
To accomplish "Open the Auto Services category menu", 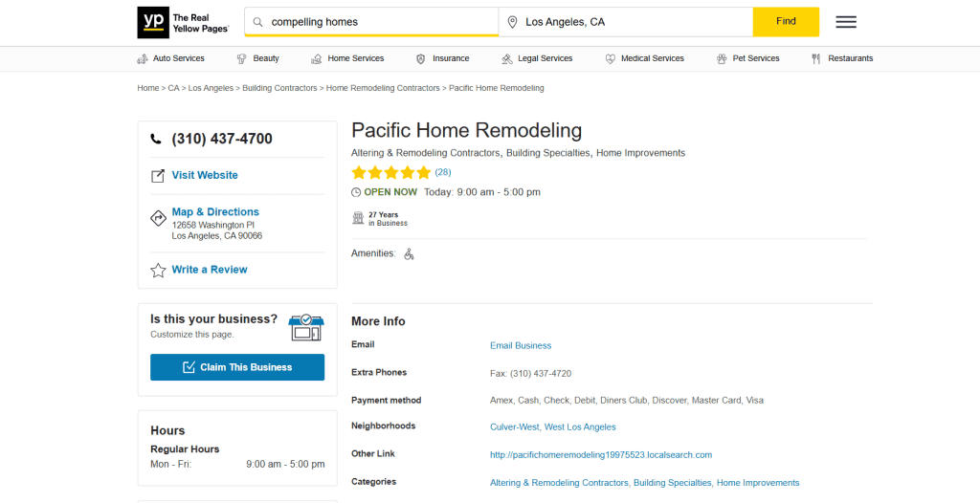I will [x=171, y=58].
